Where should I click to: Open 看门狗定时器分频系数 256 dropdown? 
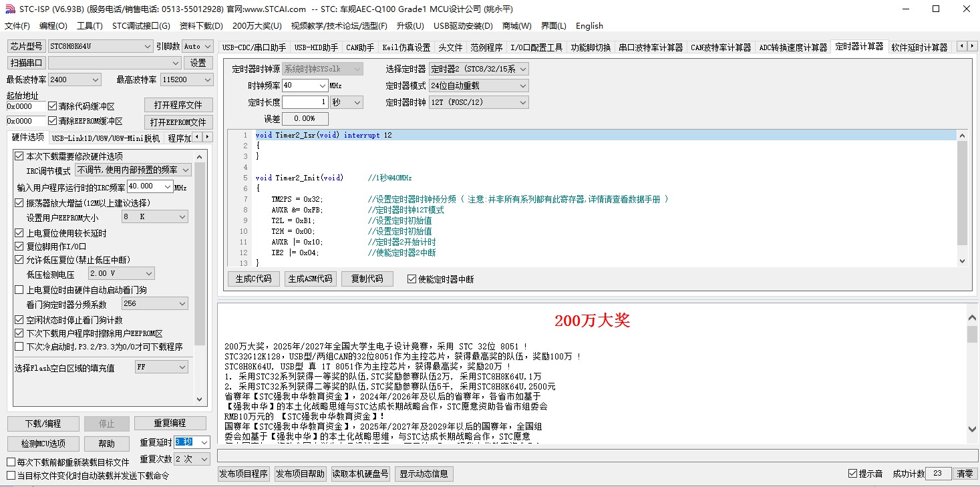coord(154,304)
